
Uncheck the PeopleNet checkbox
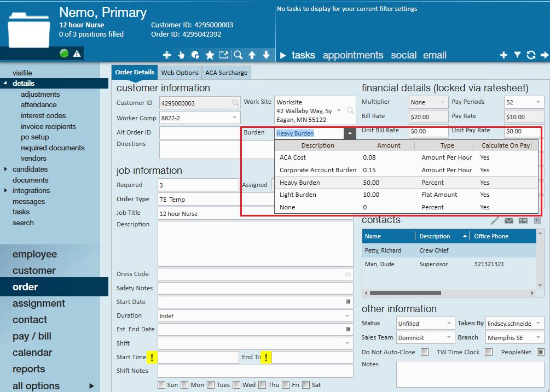541,352
